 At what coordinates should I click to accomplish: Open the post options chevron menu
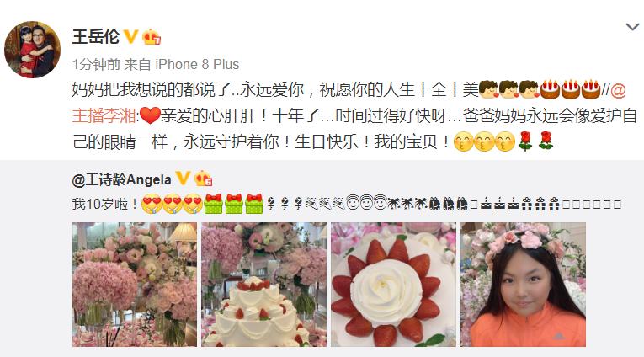pos(632,28)
